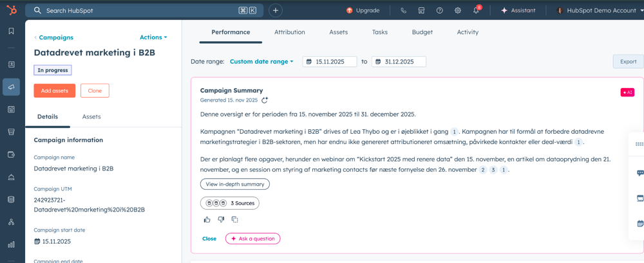This screenshot has width=644, height=263.
Task: Open notifications bell with 8 badge
Action: pyautogui.click(x=477, y=10)
